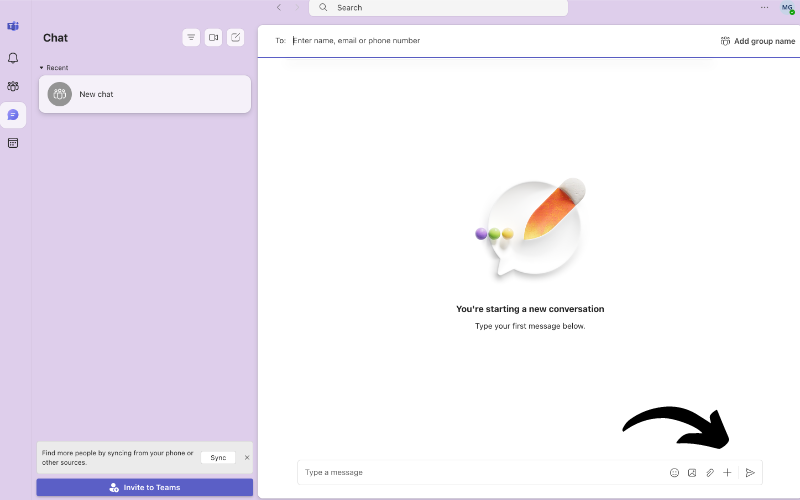Screen dimensions: 800x500
Task: Click the Sync button
Action: (218, 458)
